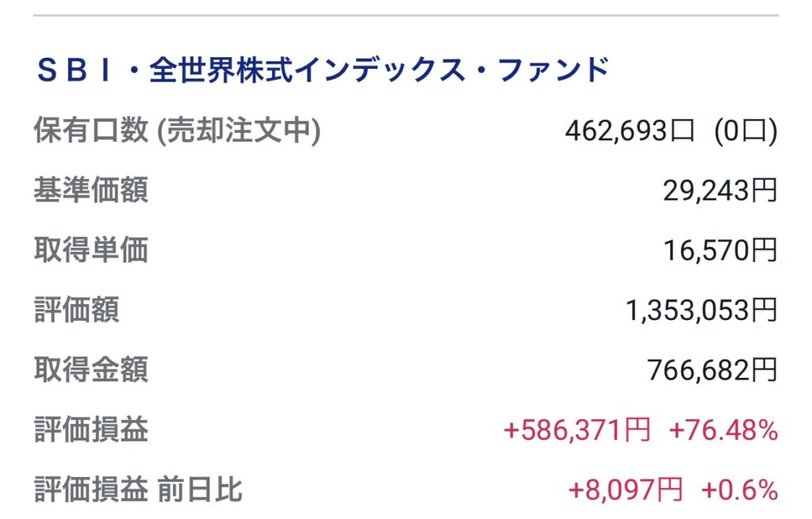This screenshot has height=519, width=812.
Task: Click the 評価額 label
Action: tap(76, 311)
